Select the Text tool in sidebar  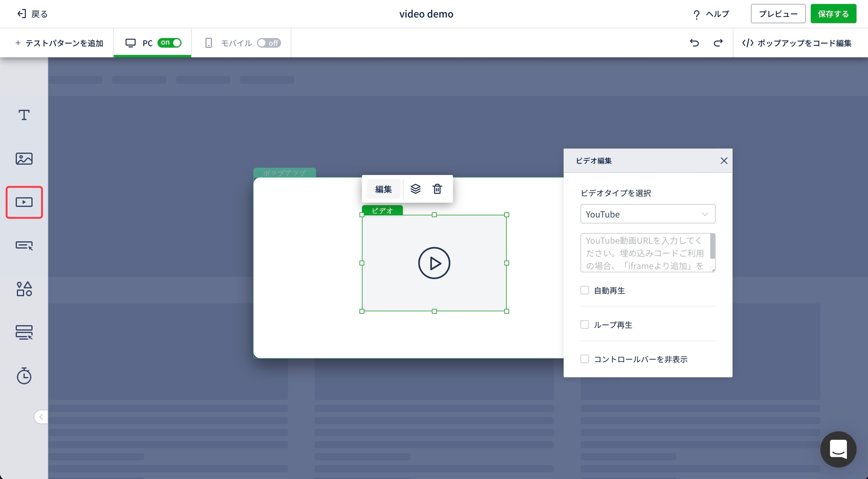pos(24,115)
